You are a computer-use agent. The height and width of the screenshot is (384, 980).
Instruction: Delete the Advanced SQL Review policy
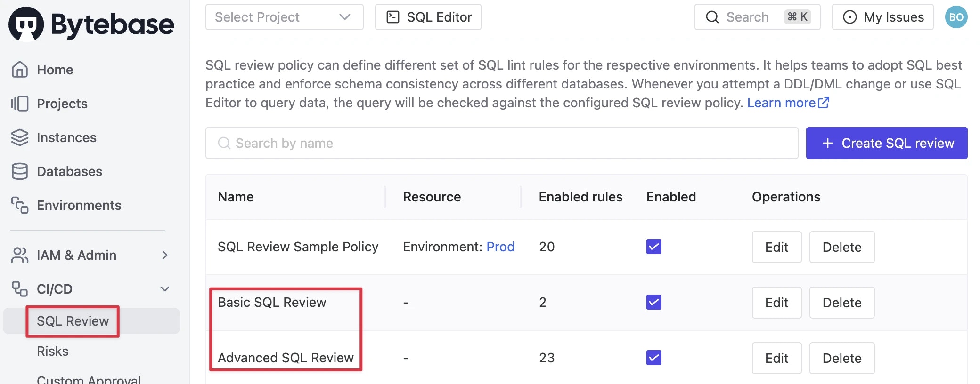[842, 358]
